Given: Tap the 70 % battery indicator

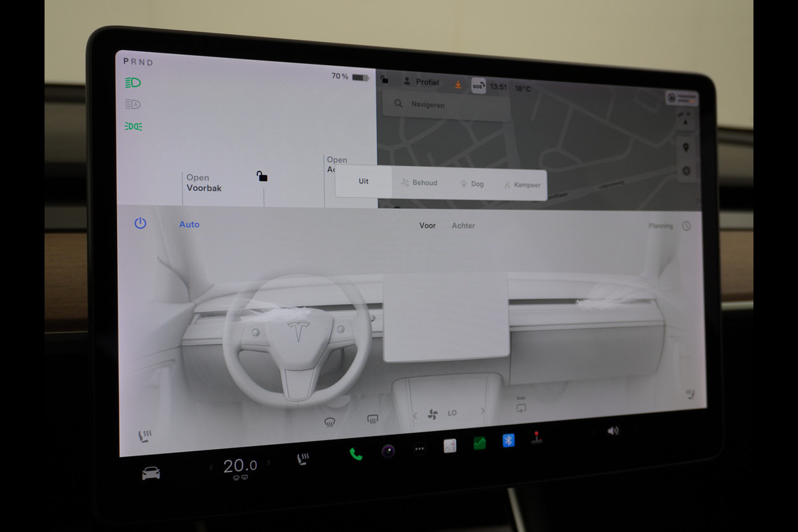Looking at the screenshot, I should [350, 76].
